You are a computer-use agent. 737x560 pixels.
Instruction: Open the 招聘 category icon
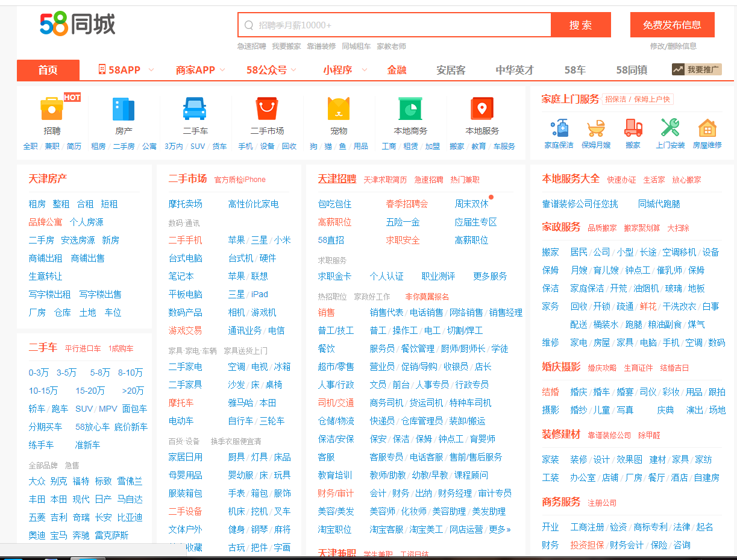point(51,115)
